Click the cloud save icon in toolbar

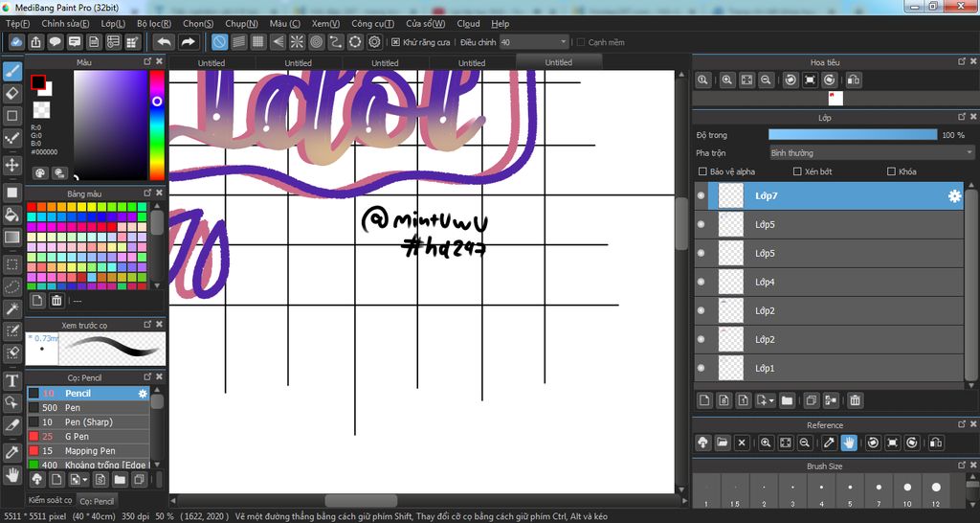click(16, 42)
